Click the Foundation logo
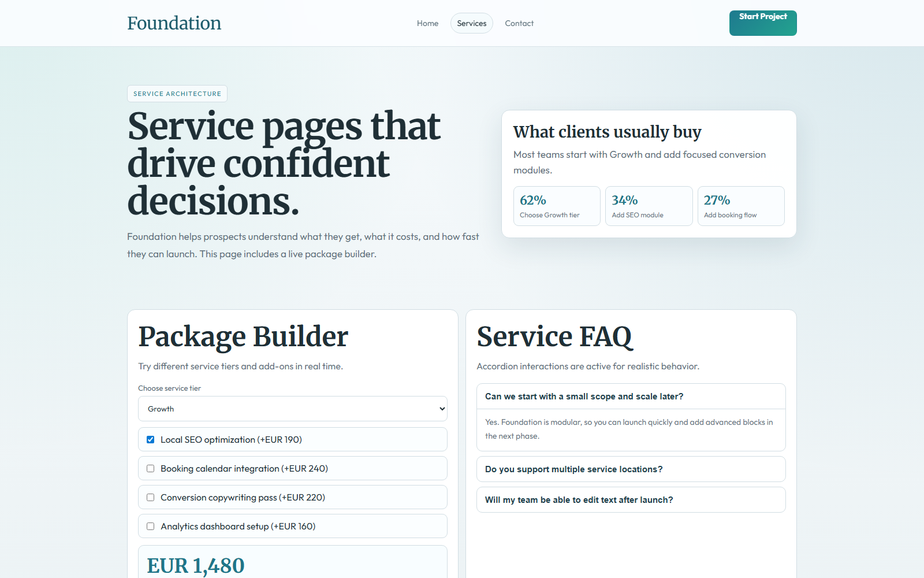Viewport: 924px width, 578px height. [174, 23]
